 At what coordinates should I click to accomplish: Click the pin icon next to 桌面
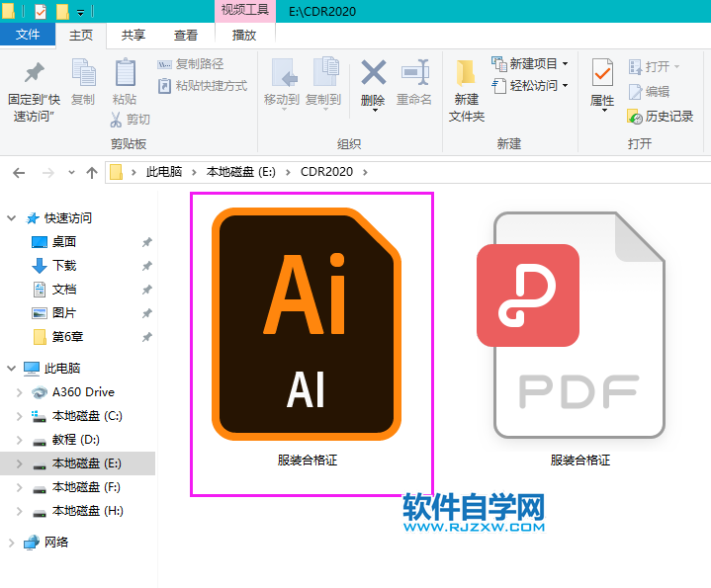point(147,242)
